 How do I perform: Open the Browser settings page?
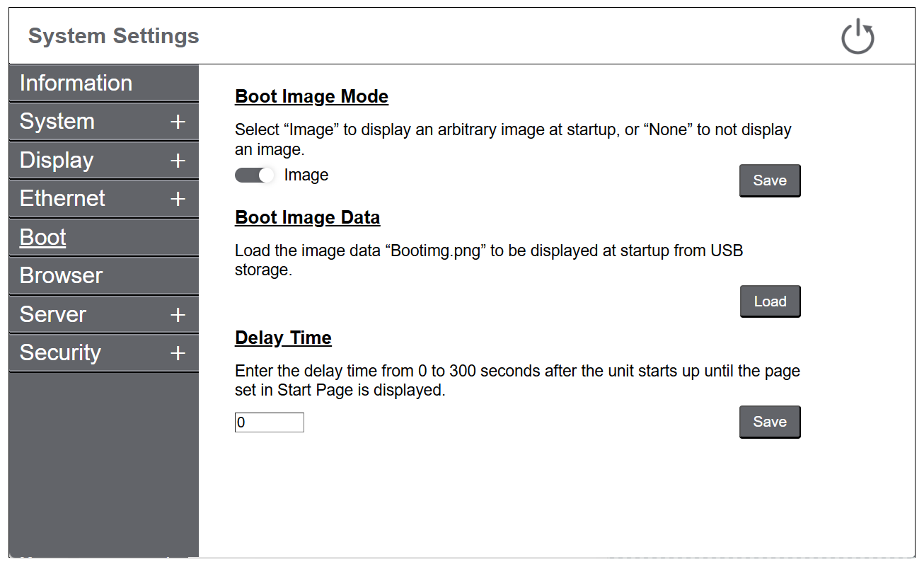pyautogui.click(x=62, y=276)
